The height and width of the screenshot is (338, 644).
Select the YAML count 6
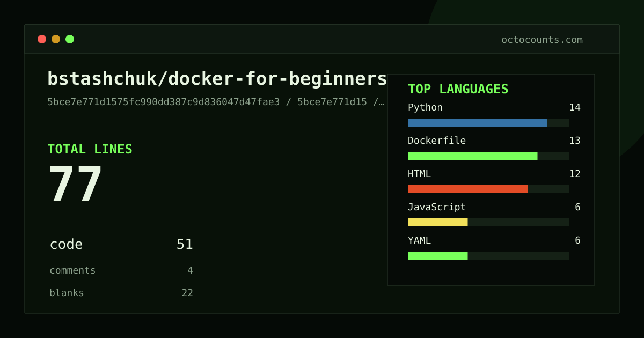tap(577, 240)
